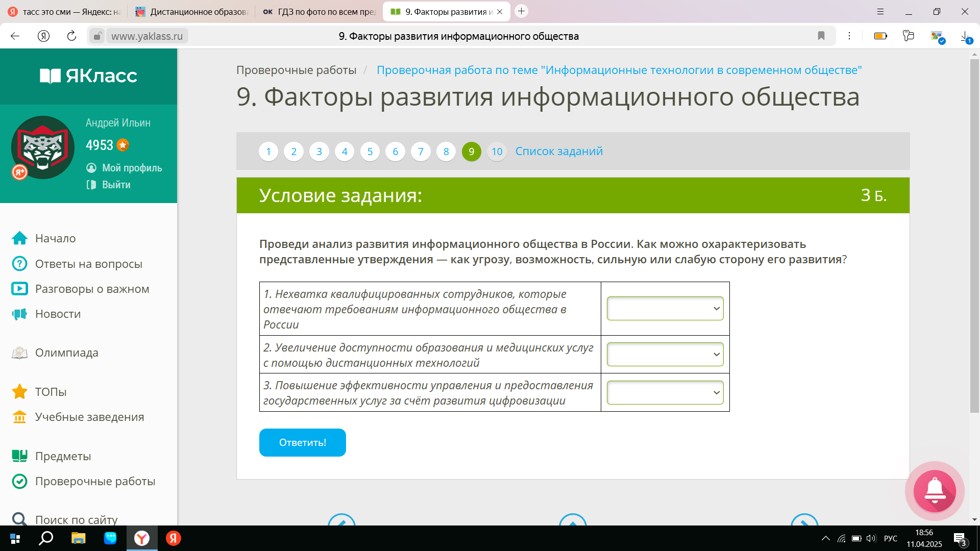Click the pink notification bell icon

pyautogui.click(x=935, y=491)
